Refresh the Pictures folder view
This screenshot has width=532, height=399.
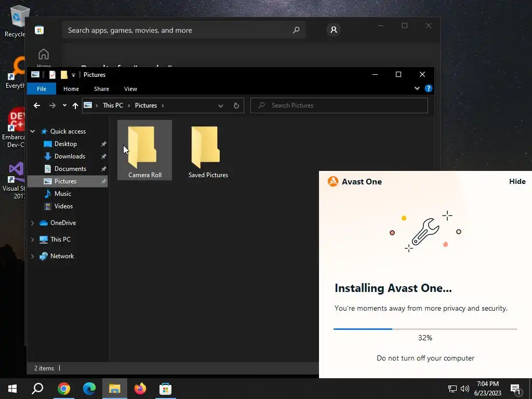coord(236,105)
